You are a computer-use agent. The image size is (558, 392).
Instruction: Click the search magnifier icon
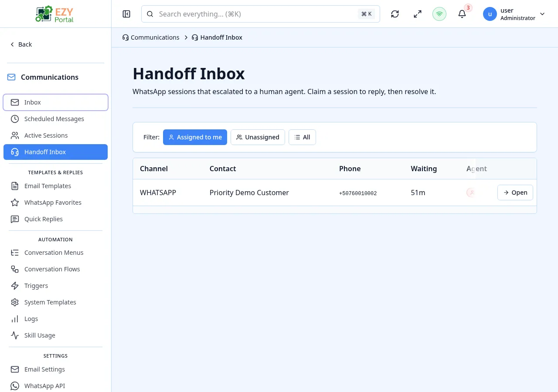tap(150, 14)
